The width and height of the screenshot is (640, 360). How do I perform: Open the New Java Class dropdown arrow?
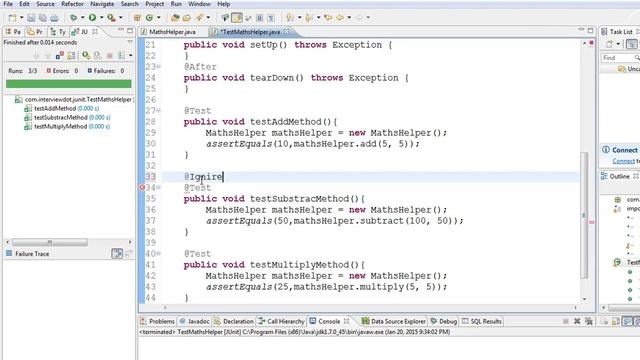(x=158, y=18)
